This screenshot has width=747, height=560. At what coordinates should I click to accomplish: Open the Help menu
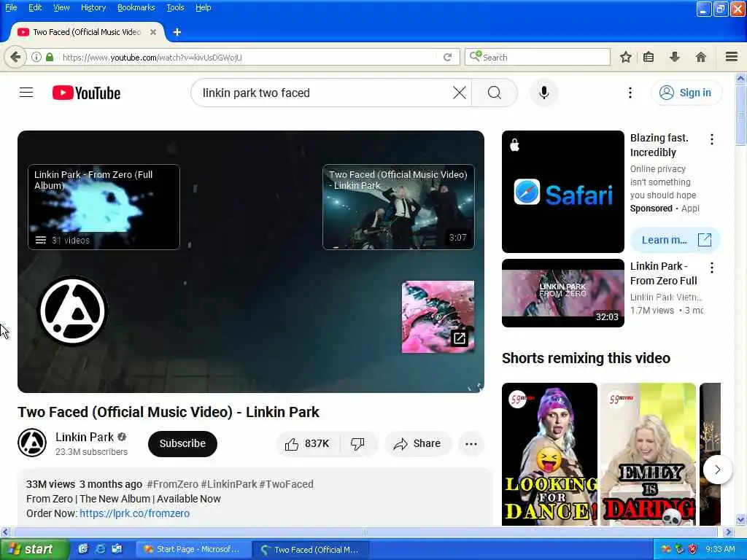[x=204, y=7]
